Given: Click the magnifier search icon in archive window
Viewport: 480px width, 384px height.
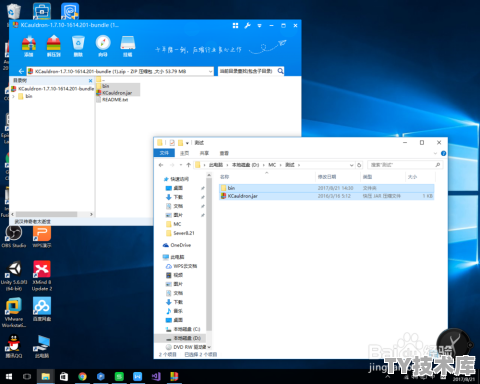Looking at the screenshot, I should click(280, 71).
